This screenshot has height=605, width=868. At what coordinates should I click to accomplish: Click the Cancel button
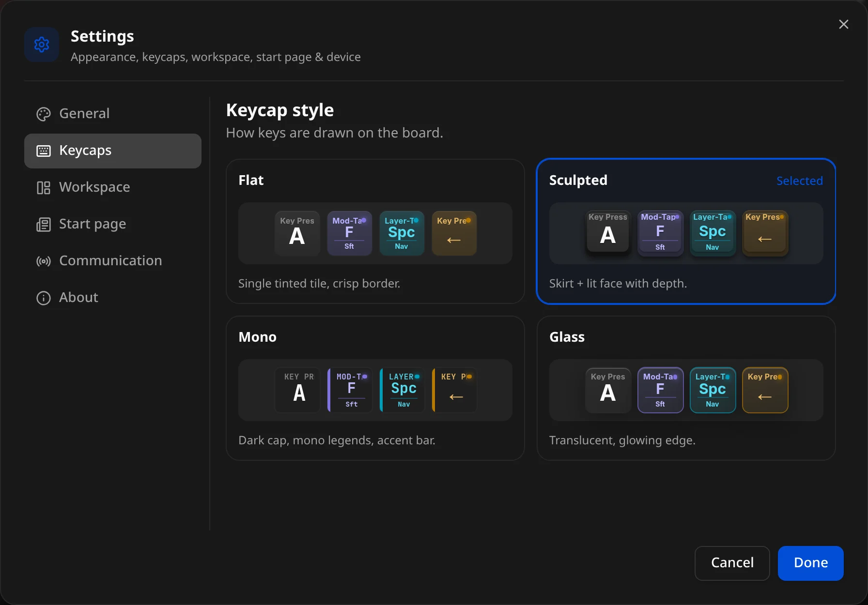click(732, 563)
